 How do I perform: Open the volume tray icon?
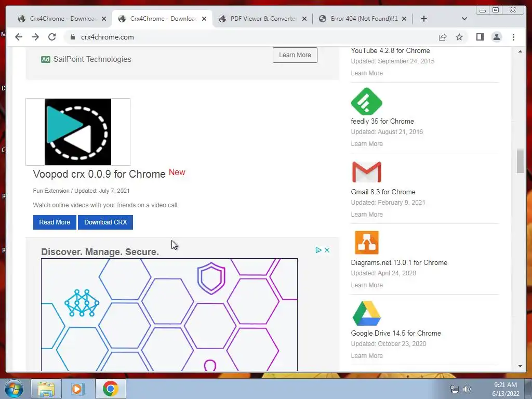point(467,389)
